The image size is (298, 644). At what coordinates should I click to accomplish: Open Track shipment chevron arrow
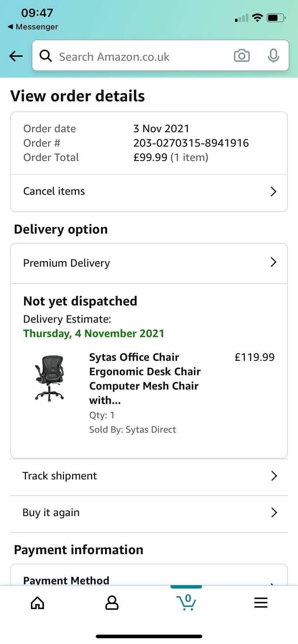(274, 476)
